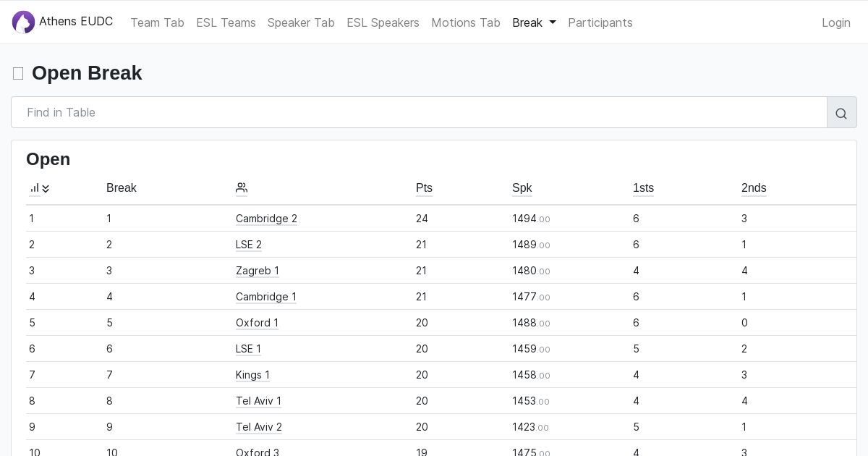The height and width of the screenshot is (456, 868).
Task: Click the Open Break page heading
Action: click(87, 73)
